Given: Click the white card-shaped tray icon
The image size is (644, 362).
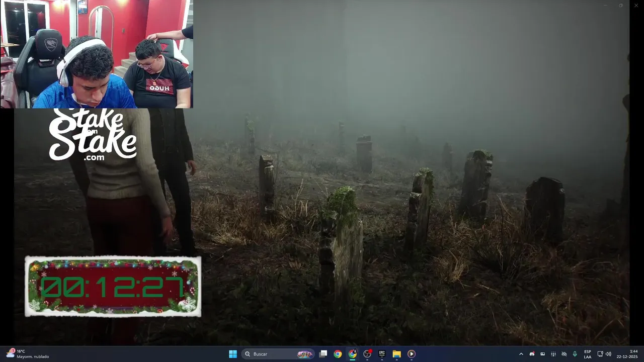Looking at the screenshot, I should 542,354.
